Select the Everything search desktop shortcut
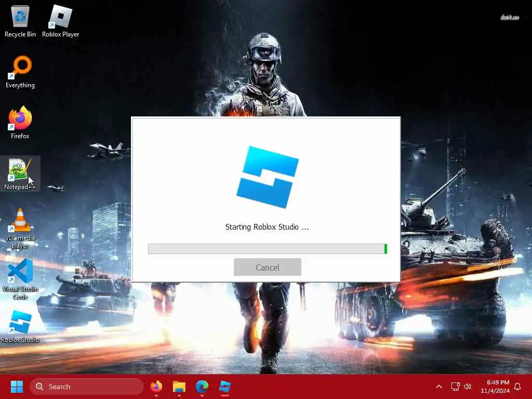Screen dimensions: 532x399 point(20,72)
